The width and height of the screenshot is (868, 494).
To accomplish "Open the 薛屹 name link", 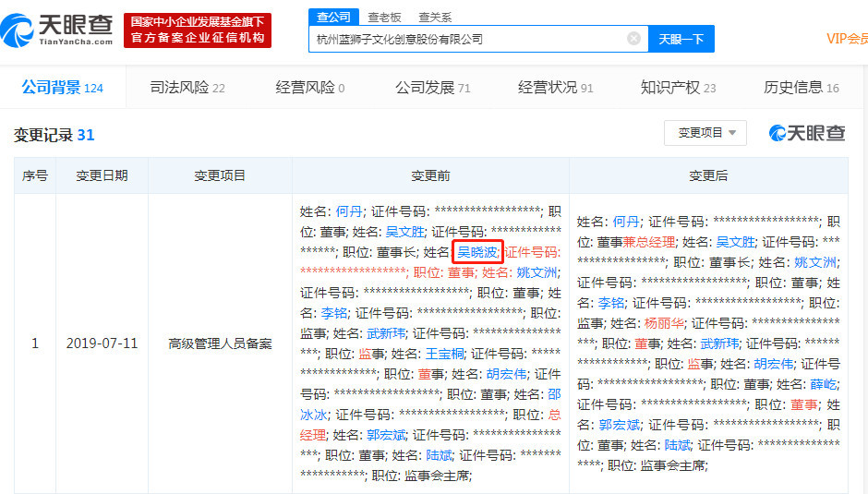I will point(824,384).
